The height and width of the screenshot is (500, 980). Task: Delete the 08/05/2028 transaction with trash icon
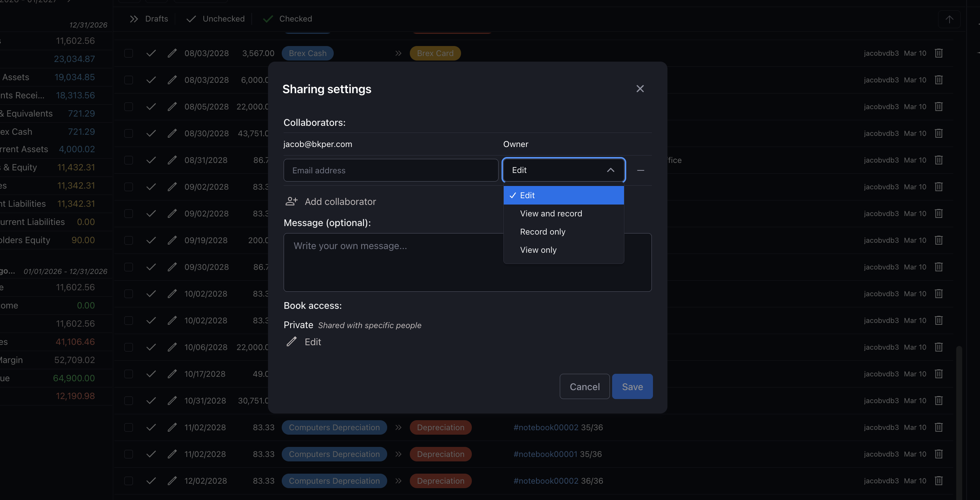938,107
